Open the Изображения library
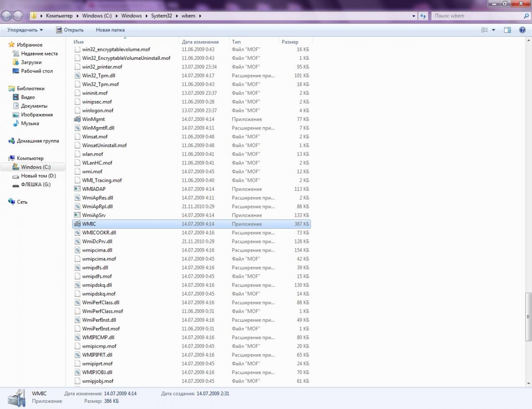Viewport: 532px width, 409px height. click(x=37, y=114)
